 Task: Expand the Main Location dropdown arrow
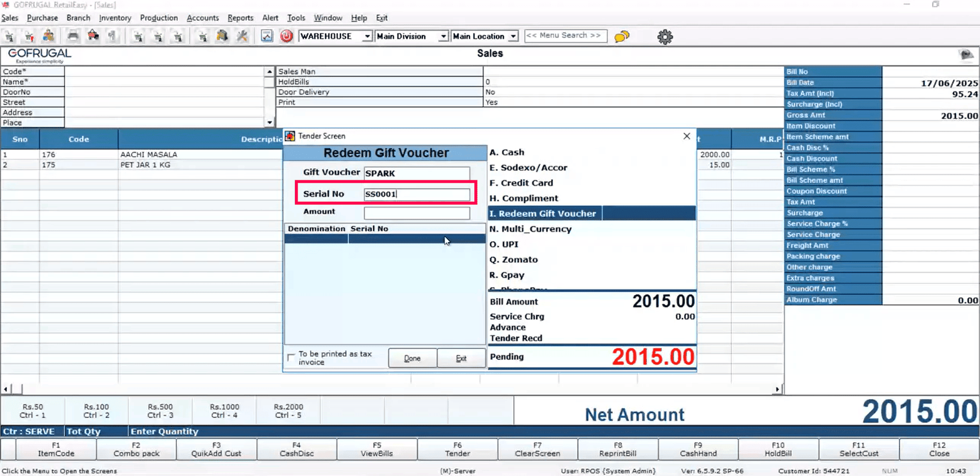[513, 36]
